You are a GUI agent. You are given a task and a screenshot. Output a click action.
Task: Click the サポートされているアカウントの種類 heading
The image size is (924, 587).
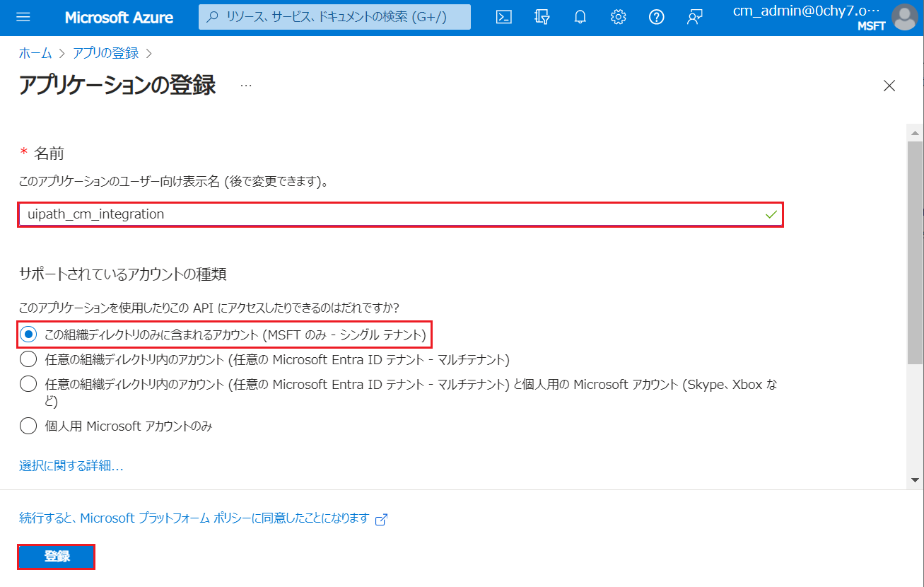[x=122, y=274]
